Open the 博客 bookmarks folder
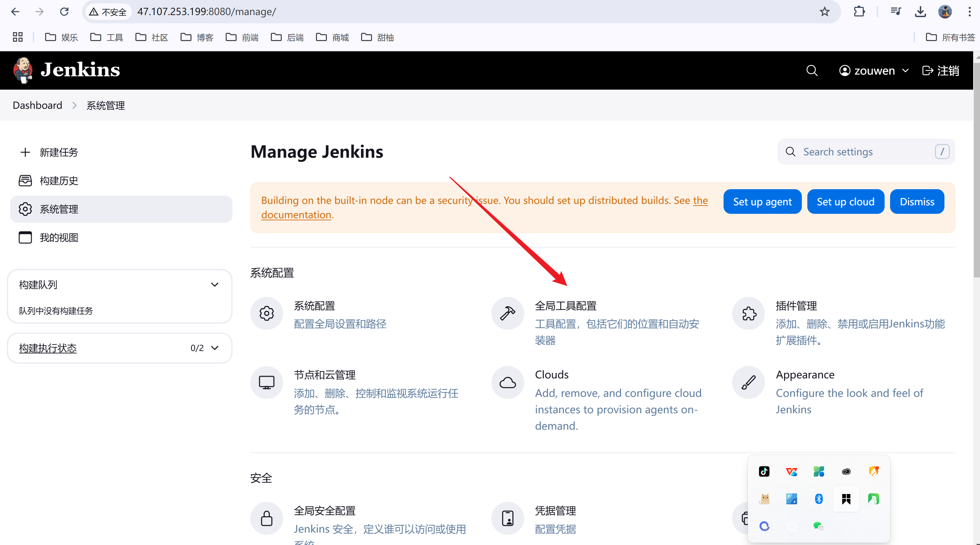 pos(197,37)
